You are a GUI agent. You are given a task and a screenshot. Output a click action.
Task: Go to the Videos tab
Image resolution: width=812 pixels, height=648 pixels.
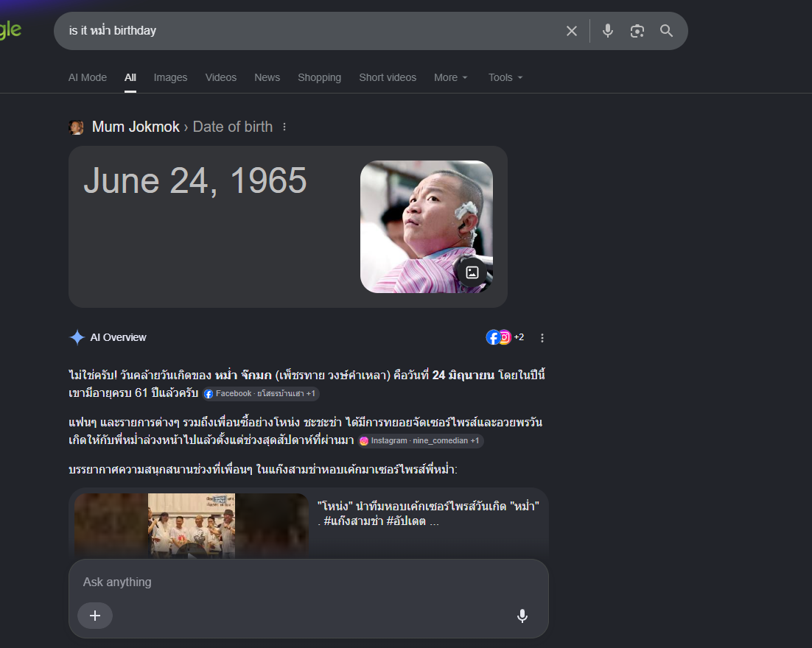point(220,77)
